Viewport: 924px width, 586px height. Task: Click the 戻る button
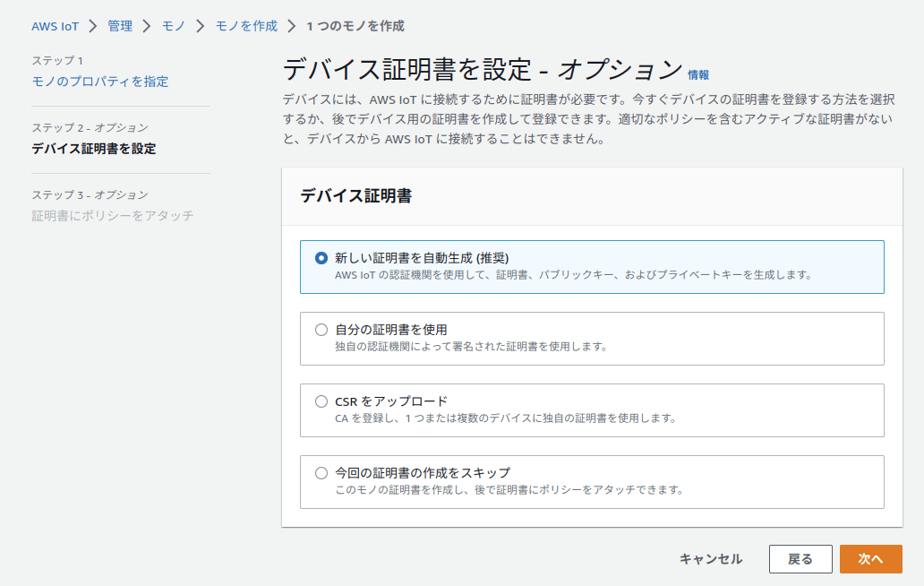tap(800, 559)
